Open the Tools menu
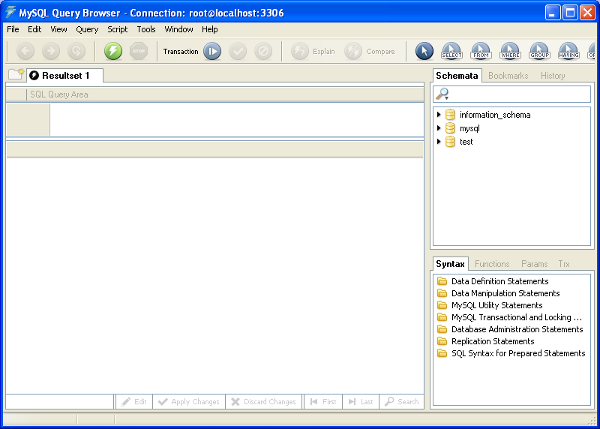This screenshot has width=600, height=429. pyautogui.click(x=146, y=29)
